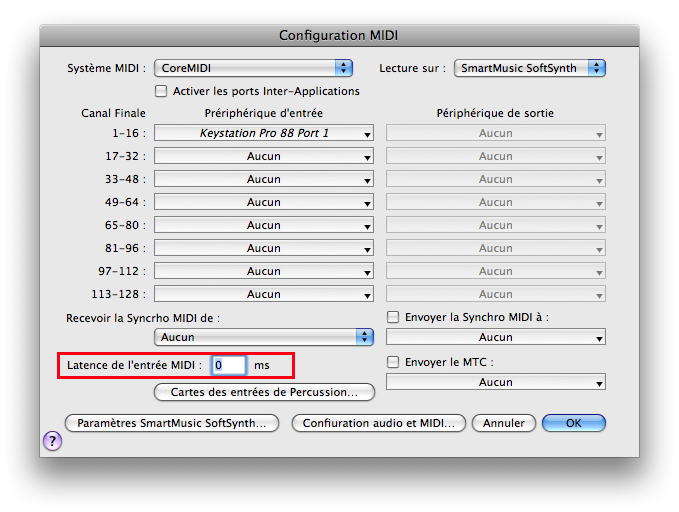Open Lecture sur SmartMusic SoftSynth dropdown
This screenshot has height=512, width=679.
[530, 68]
